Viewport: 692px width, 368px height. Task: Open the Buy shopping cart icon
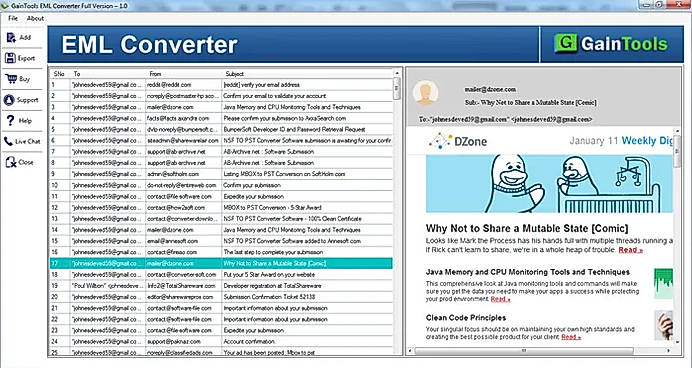point(11,79)
